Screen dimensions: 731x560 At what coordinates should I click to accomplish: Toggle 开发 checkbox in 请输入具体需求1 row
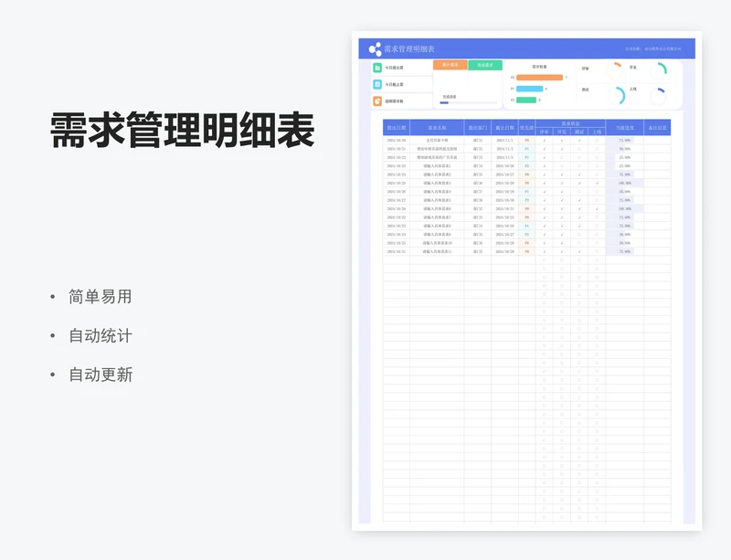point(562,166)
